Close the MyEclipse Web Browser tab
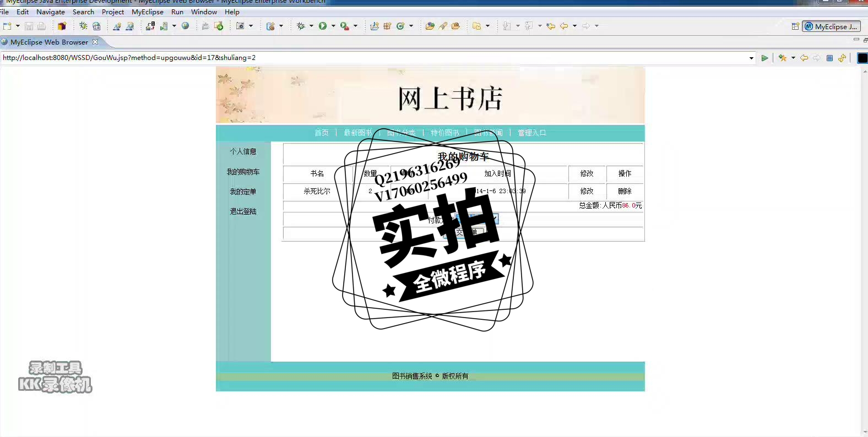This screenshot has height=437, width=868. (95, 42)
